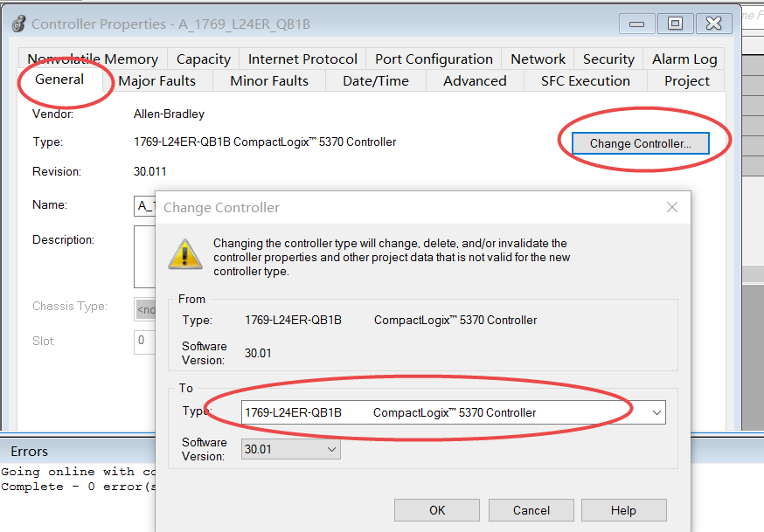Click the Revision value 30.011
This screenshot has width=764, height=532.
[150, 172]
